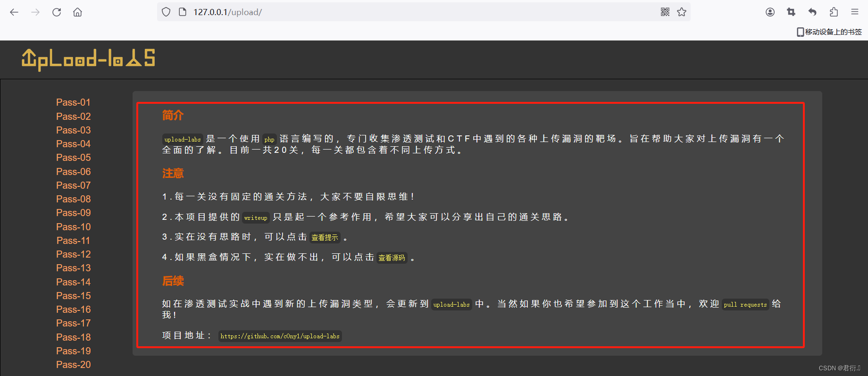Click the 项目地址 label
The height and width of the screenshot is (376, 868).
pos(187,335)
